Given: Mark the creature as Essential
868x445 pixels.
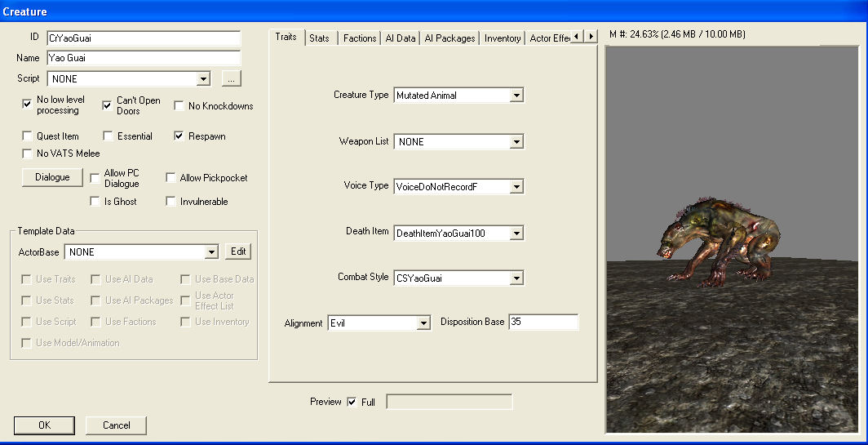Looking at the screenshot, I should (108, 136).
